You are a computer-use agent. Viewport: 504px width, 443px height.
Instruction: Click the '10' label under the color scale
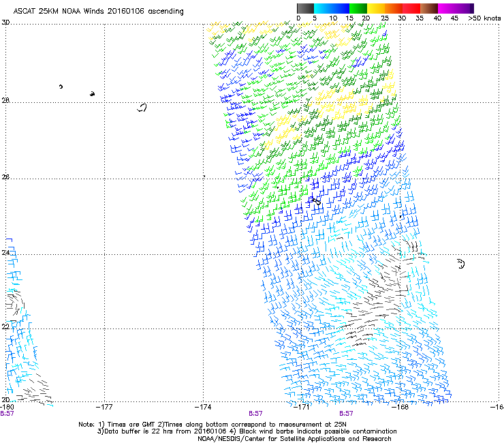coord(333,18)
